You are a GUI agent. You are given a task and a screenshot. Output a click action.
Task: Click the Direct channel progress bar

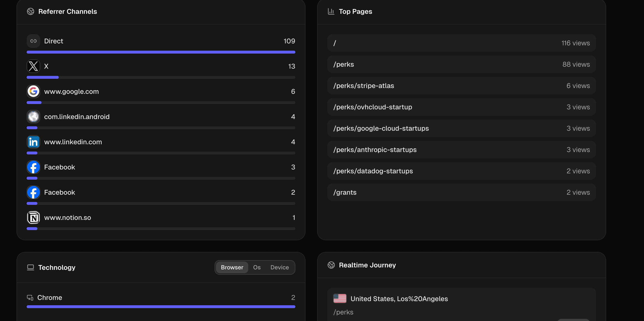click(161, 52)
